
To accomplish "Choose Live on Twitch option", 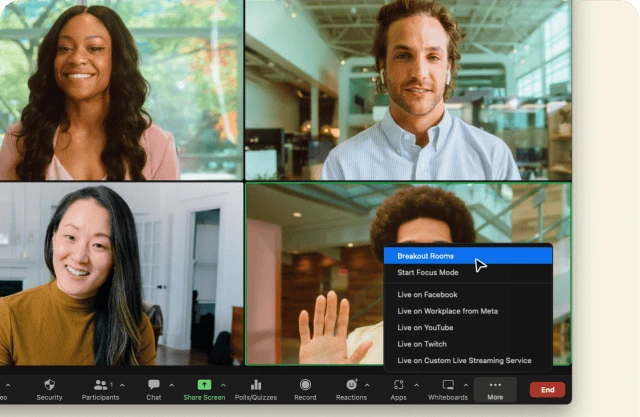I will click(x=422, y=344).
